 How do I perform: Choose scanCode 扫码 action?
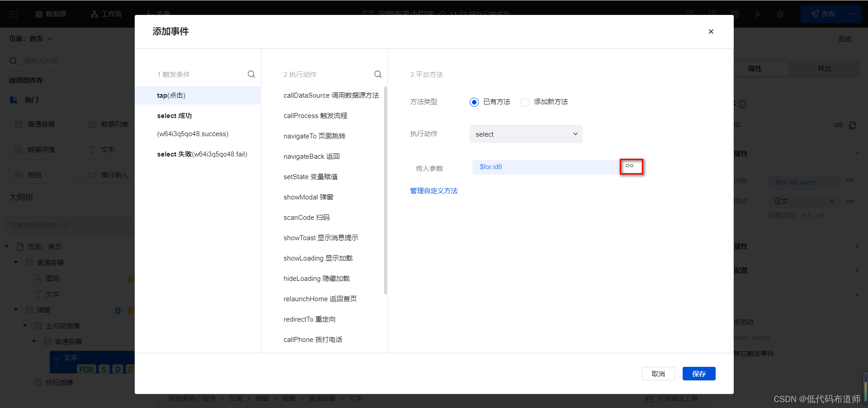tap(307, 218)
